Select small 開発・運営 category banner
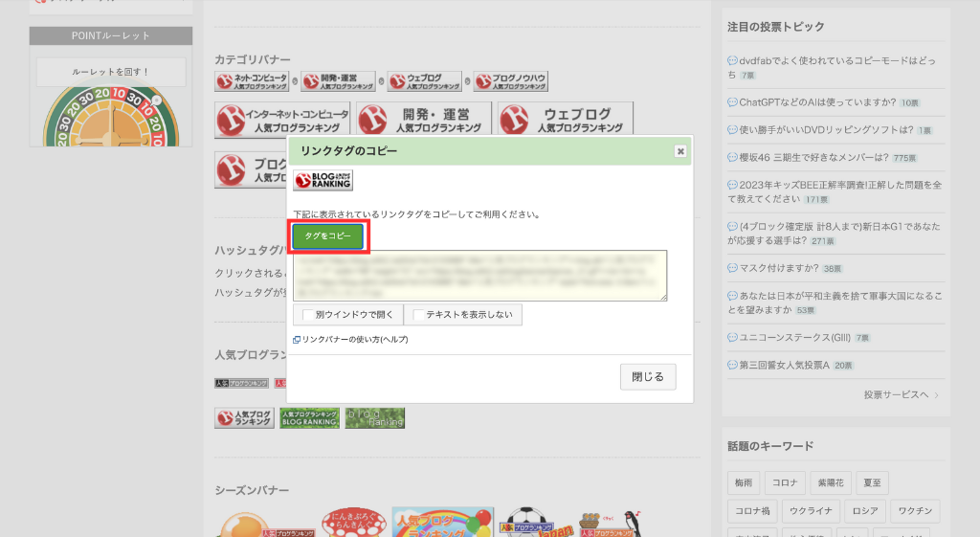Viewport: 980px width, 537px height. 338,81
